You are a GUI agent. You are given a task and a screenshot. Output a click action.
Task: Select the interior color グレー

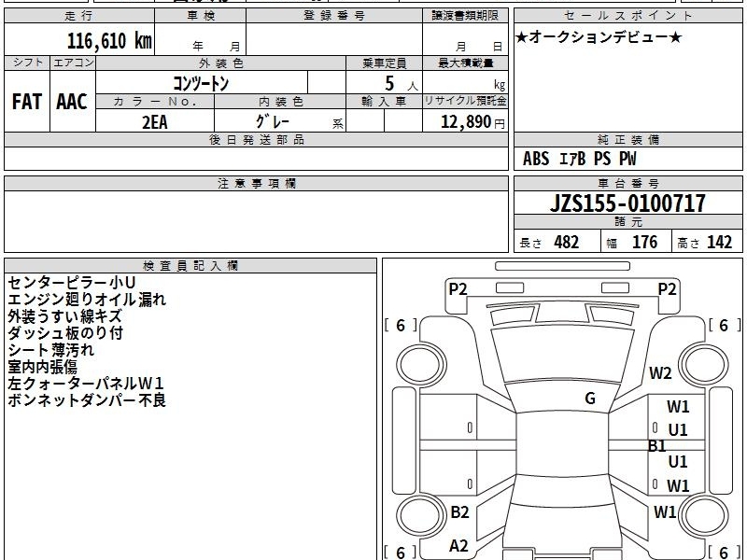(x=273, y=121)
